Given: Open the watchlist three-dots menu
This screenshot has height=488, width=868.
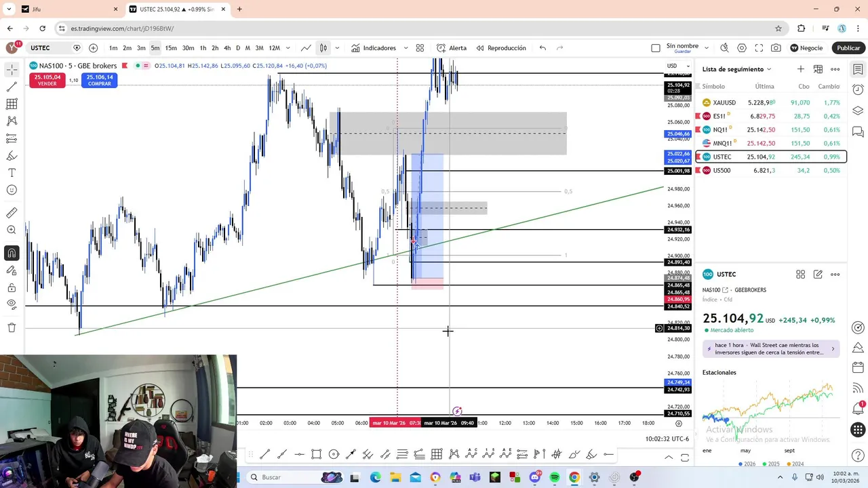Looking at the screenshot, I should 835,69.
